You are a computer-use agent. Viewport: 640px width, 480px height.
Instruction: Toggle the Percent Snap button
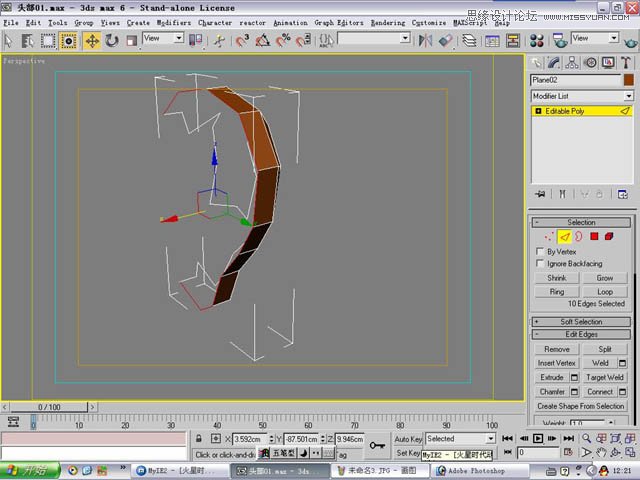click(x=283, y=40)
